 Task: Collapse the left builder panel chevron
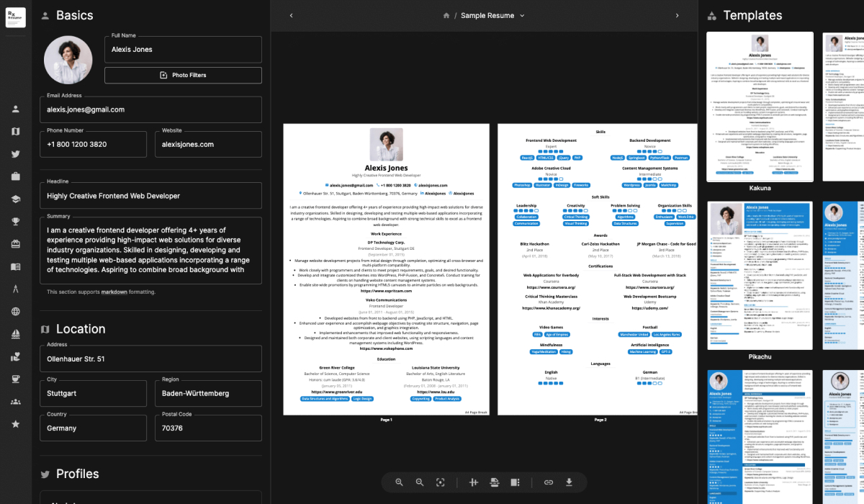coord(291,15)
